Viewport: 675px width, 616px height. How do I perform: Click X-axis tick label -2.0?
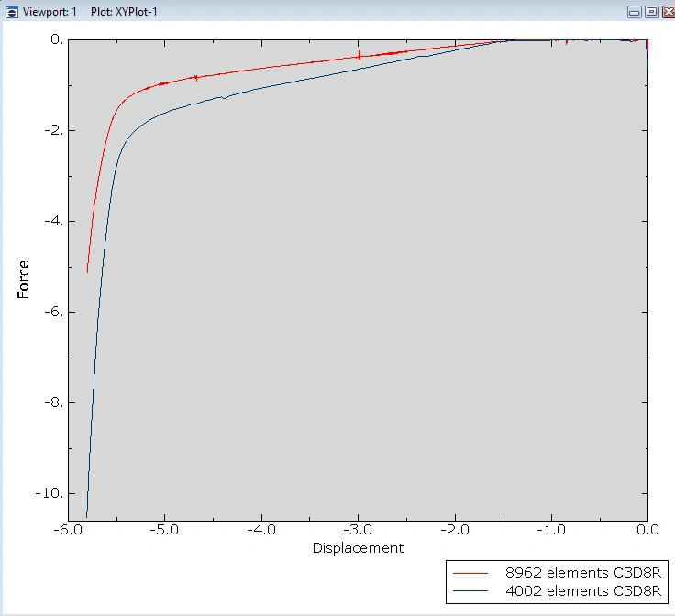455,530
